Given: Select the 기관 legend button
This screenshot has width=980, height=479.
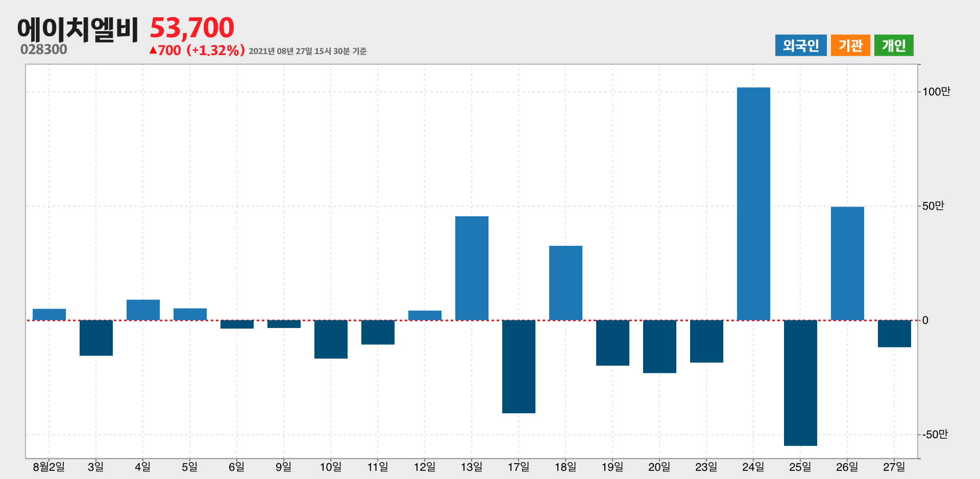Looking at the screenshot, I should [850, 45].
